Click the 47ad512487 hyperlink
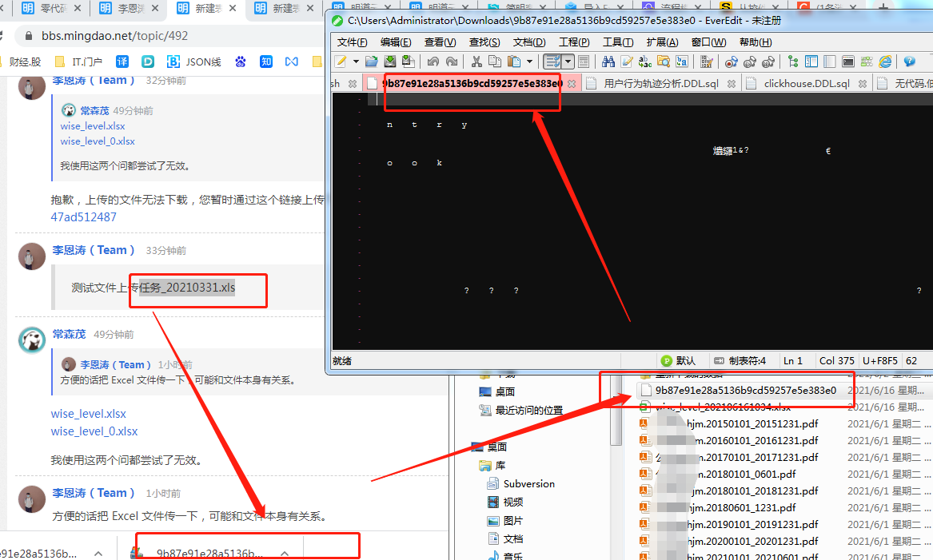Screen dimensions: 933x560 point(83,217)
